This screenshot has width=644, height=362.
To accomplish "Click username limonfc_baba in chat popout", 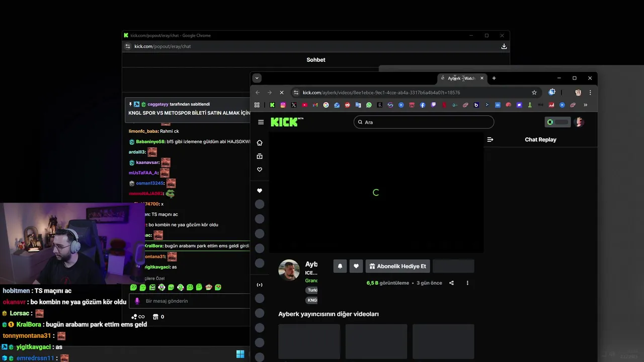I will [143, 131].
